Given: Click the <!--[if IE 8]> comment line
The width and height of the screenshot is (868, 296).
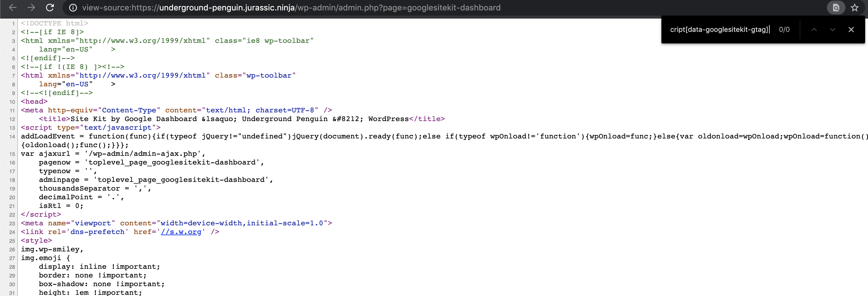Looking at the screenshot, I should [x=52, y=32].
